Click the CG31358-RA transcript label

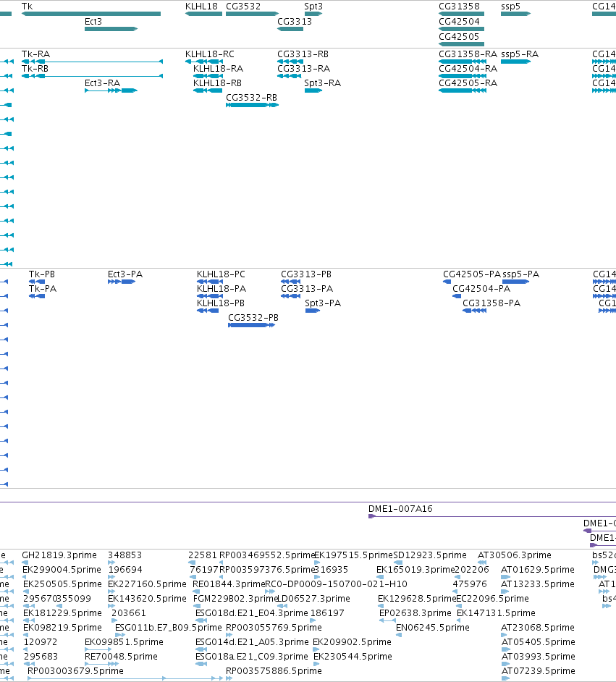point(468,54)
